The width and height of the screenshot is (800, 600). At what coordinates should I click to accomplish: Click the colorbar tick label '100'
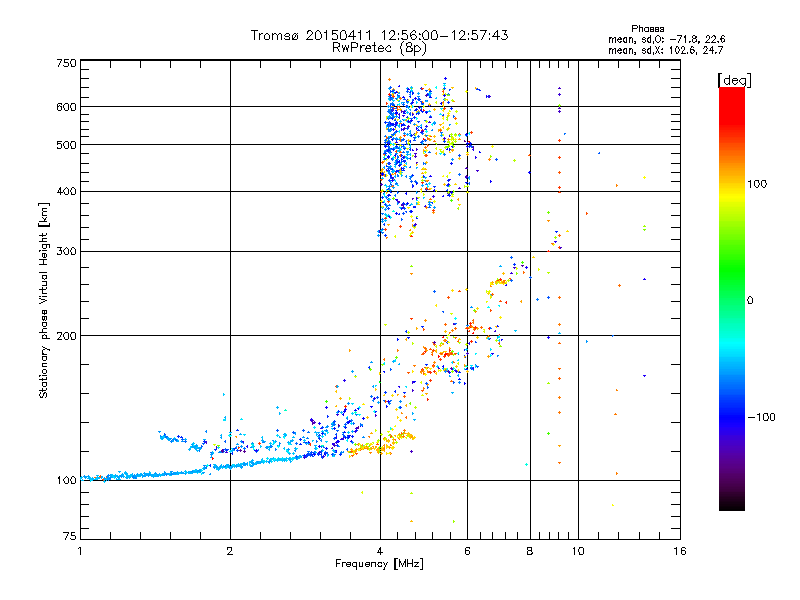757,184
